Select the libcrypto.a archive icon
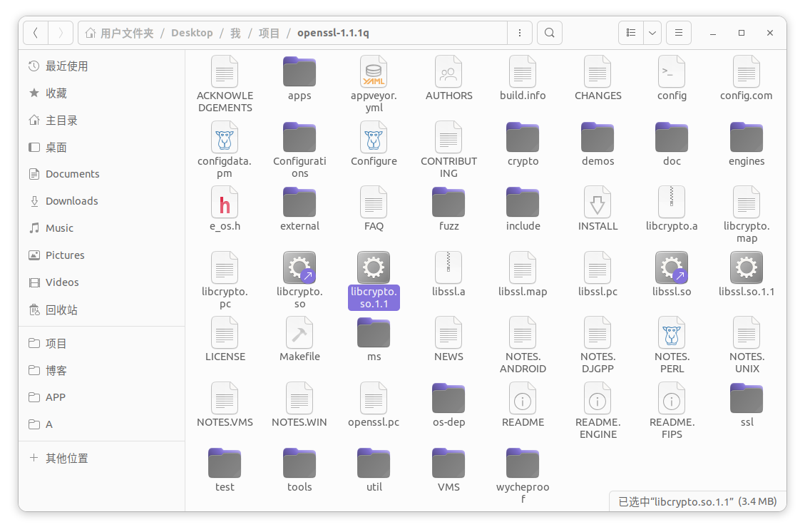 click(x=672, y=202)
